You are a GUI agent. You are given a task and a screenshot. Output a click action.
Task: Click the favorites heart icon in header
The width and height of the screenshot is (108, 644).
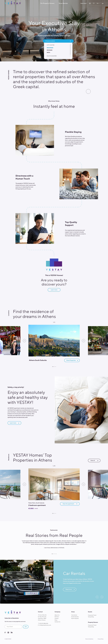[x=94, y=3]
